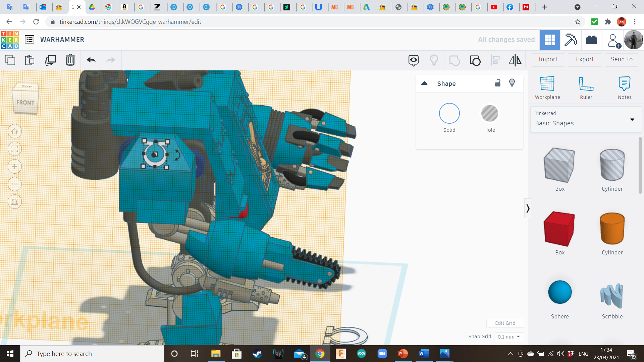Screen dimensions: 644x362
Task: Select the Hole shape option
Action: pyautogui.click(x=489, y=114)
